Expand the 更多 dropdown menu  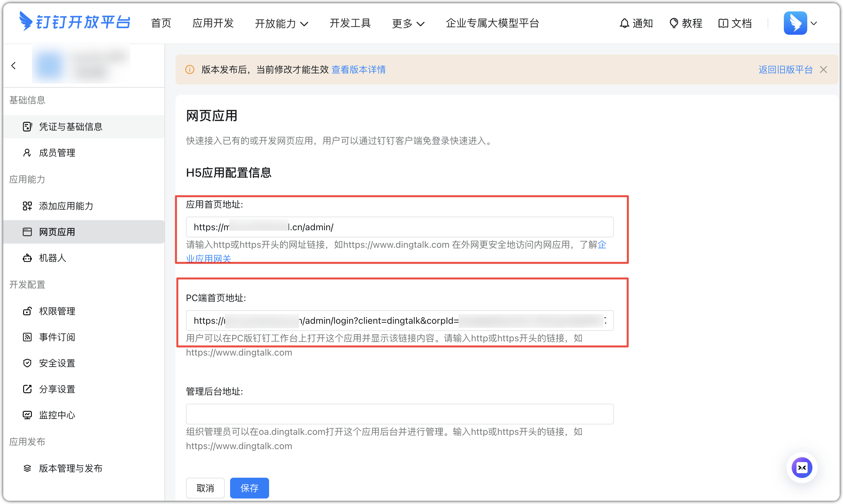pyautogui.click(x=408, y=23)
